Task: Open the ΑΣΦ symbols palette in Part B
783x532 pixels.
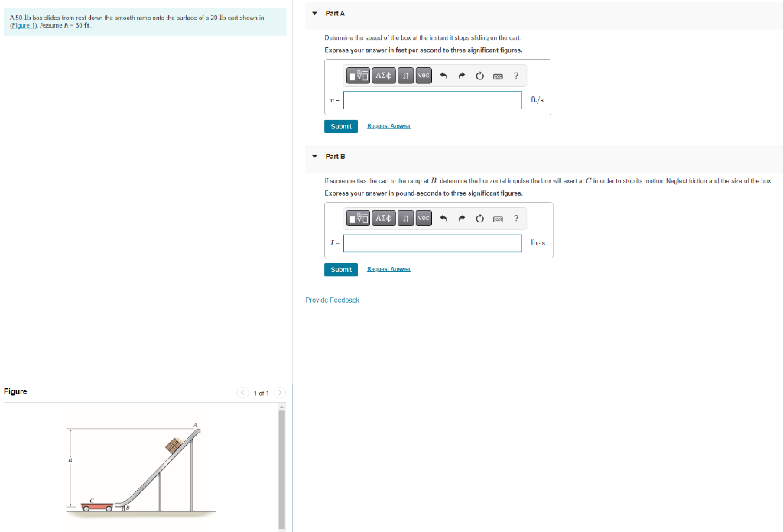Action: 382,219
